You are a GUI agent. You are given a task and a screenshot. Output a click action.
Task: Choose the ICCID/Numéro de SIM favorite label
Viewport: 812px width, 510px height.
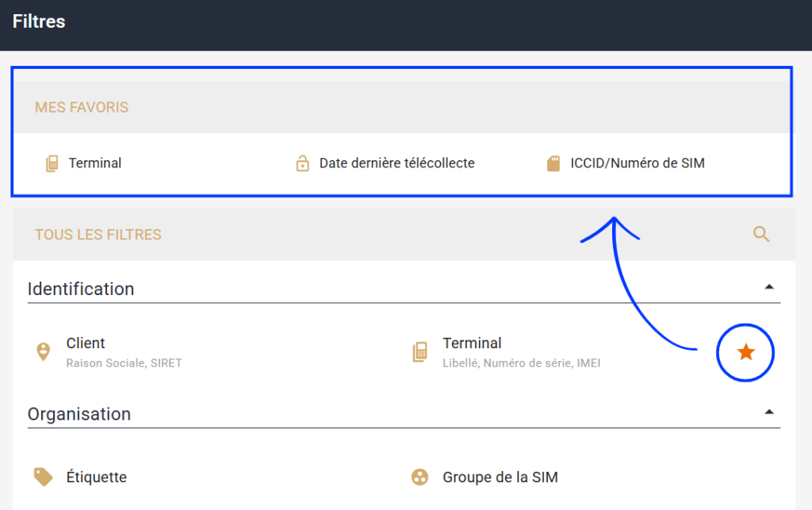tap(638, 163)
